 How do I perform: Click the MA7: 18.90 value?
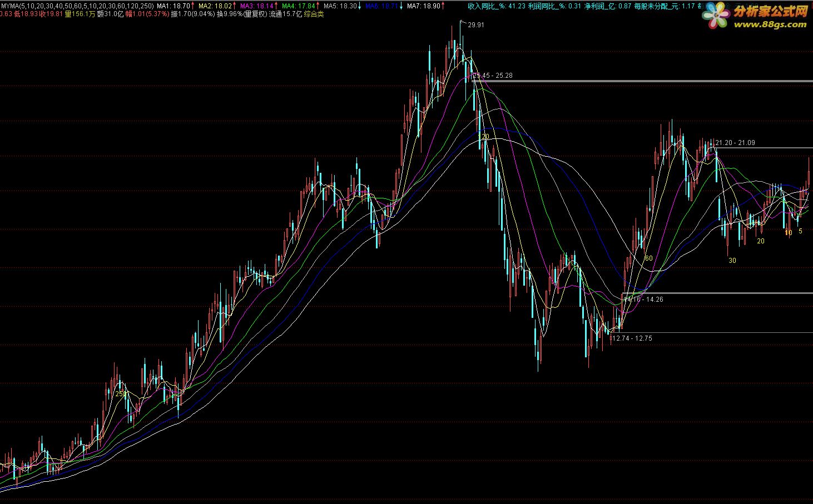424,6
